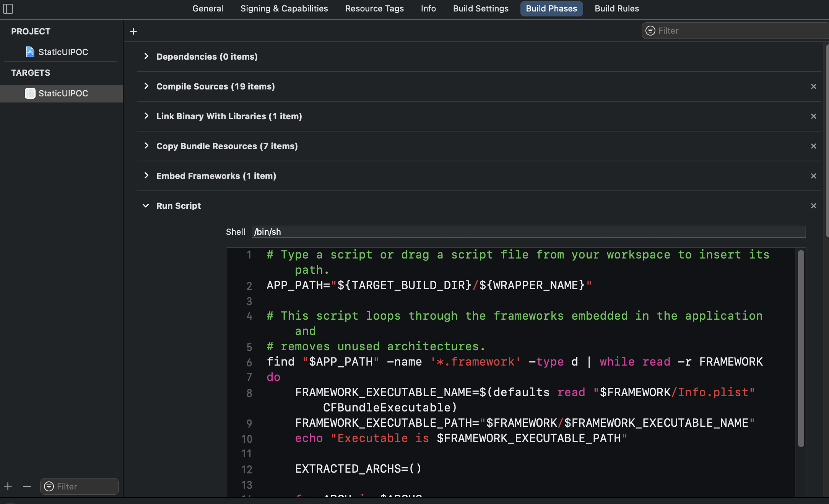Screen dimensions: 829x504
Task: Click the FRAMEWORK_EXECUTABLE_NAME line 8
Action: pyautogui.click(x=525, y=400)
